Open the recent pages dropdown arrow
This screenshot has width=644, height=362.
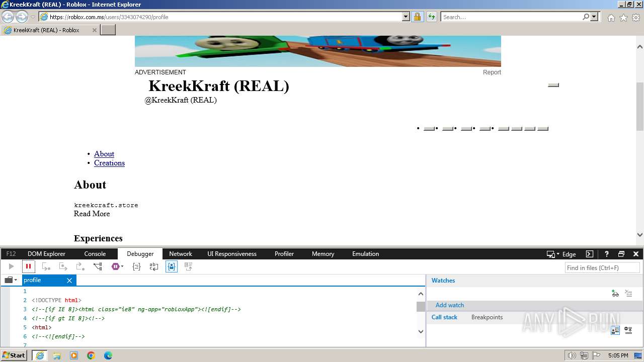(33, 17)
